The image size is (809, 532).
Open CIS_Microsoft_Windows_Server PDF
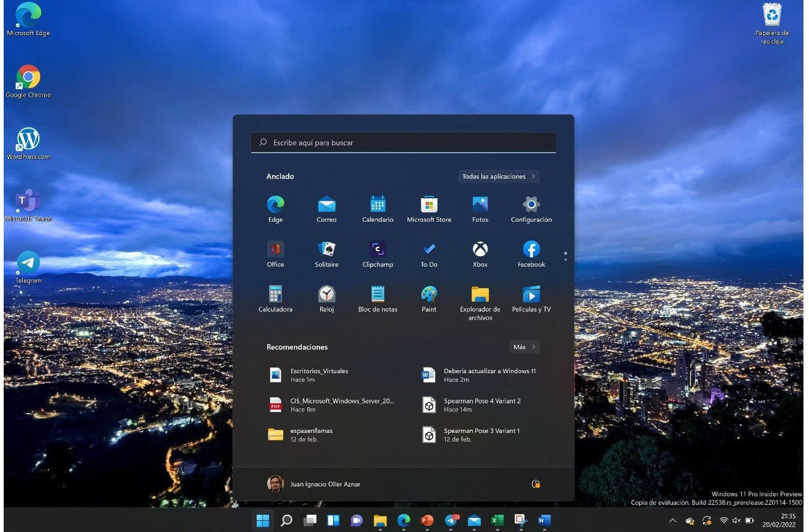pyautogui.click(x=333, y=405)
